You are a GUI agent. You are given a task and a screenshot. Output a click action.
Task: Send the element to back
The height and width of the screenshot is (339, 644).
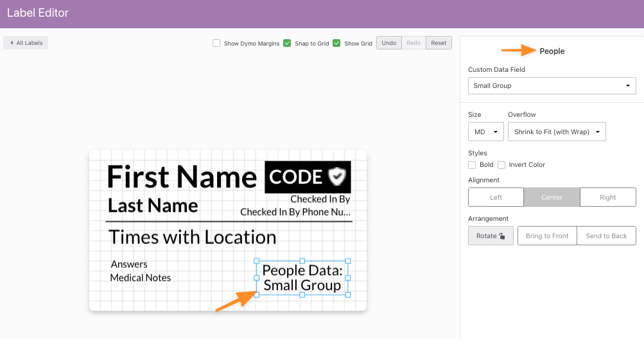pos(606,236)
